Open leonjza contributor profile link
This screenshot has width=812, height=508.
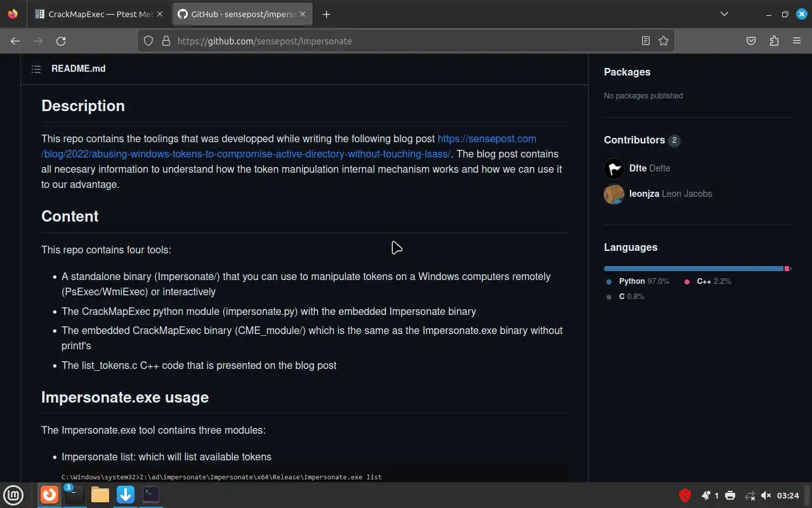pyautogui.click(x=644, y=194)
